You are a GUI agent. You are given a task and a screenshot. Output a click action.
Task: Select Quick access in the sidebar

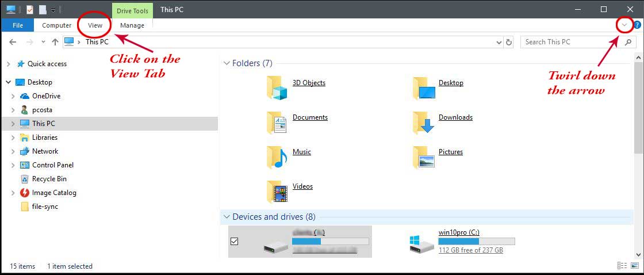pos(47,64)
